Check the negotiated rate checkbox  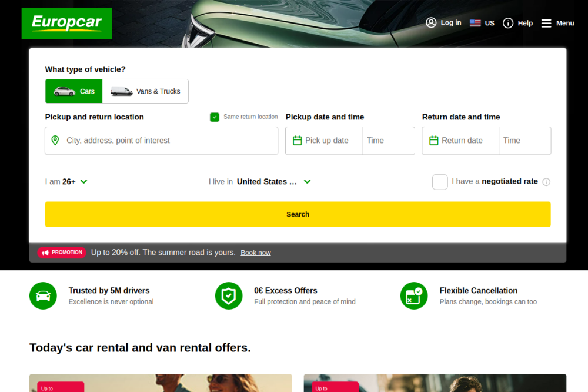pos(440,182)
